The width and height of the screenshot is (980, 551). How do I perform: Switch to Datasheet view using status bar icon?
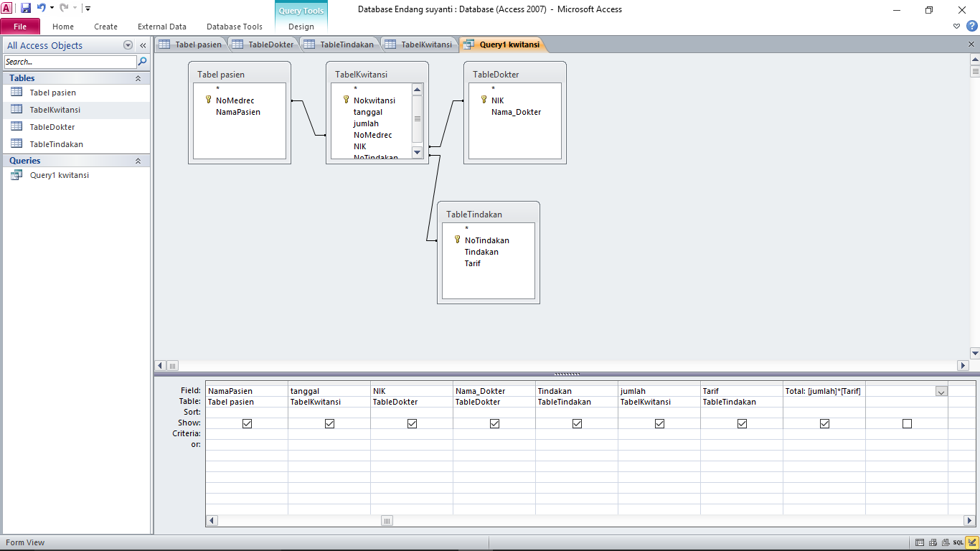(918, 543)
